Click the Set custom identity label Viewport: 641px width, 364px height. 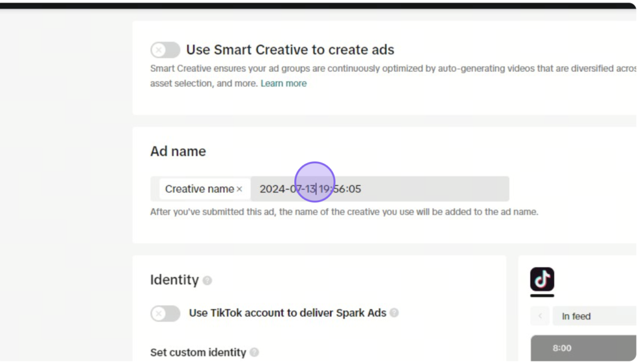pos(198,352)
